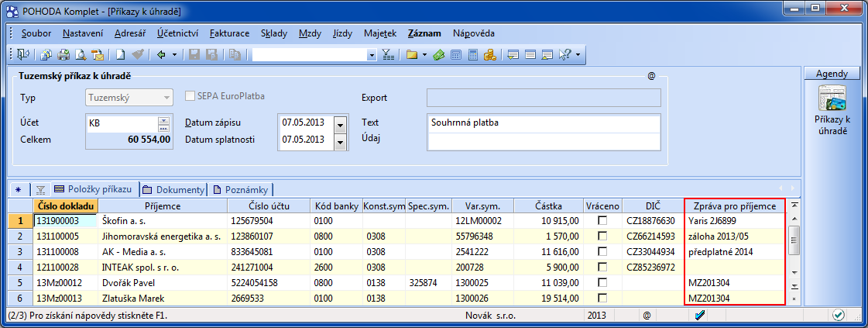Switch to Položky příkazu tab

(93, 189)
